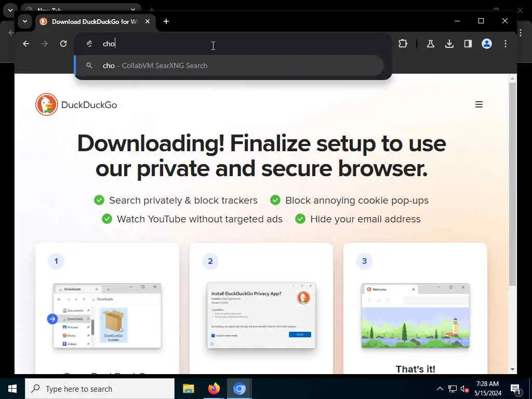Open the three-dot Chrome menu
Viewport: 532px width, 399px height.
pos(506,44)
